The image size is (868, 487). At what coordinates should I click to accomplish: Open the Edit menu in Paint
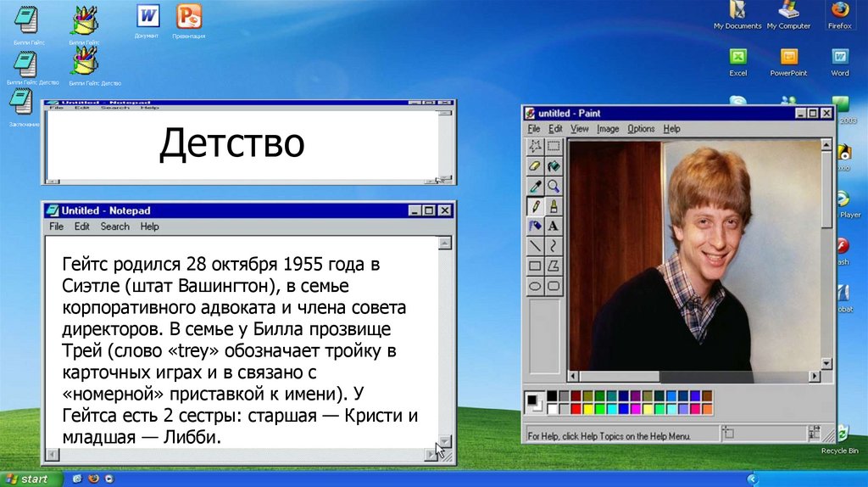pyautogui.click(x=555, y=128)
